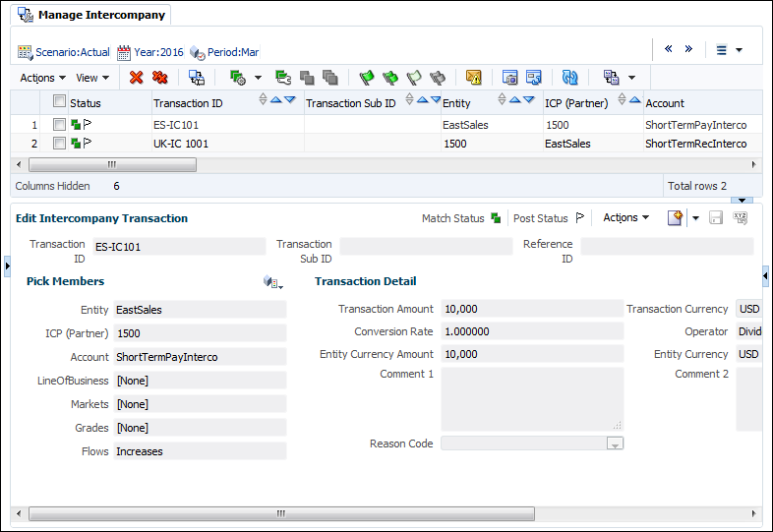Open Actions menu in Edit Intercompany Transaction

(625, 218)
